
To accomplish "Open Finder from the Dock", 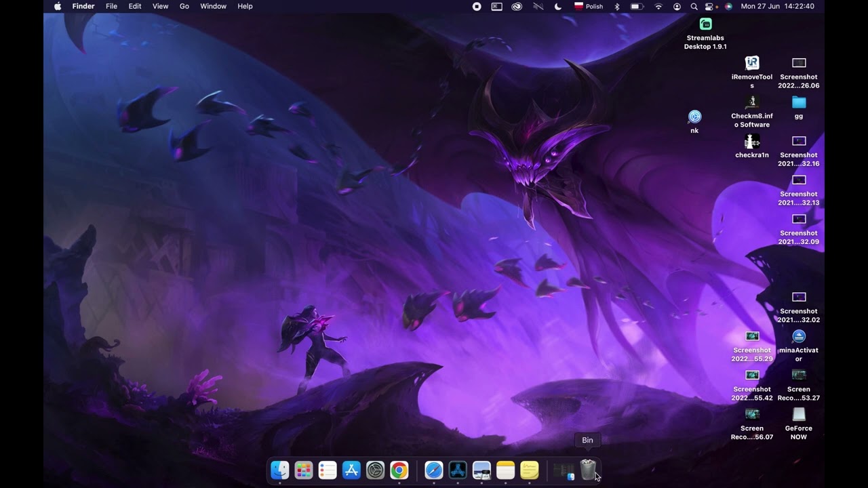I will point(279,470).
